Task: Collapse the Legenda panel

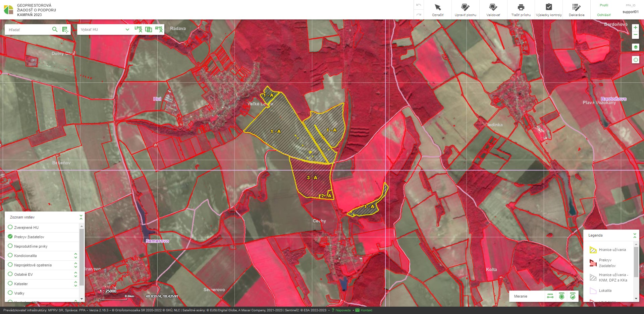Action: click(x=635, y=235)
